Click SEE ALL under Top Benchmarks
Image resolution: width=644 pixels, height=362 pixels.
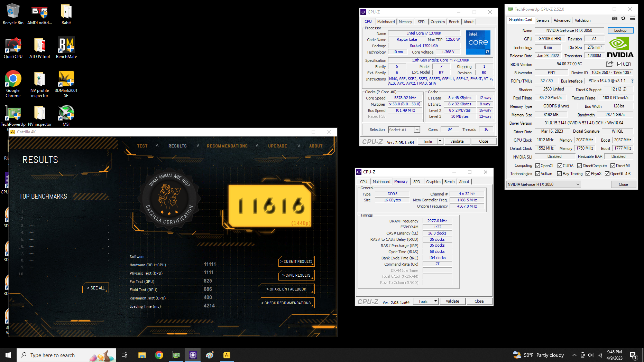coord(95,288)
